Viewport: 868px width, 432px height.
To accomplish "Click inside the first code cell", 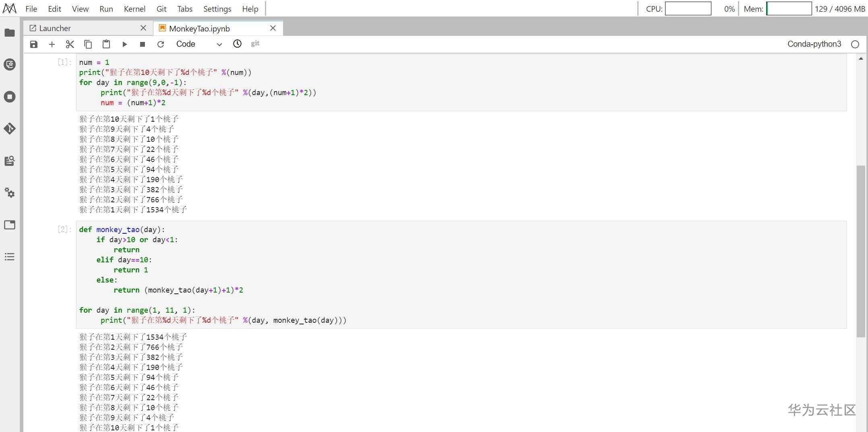I will click(x=461, y=83).
